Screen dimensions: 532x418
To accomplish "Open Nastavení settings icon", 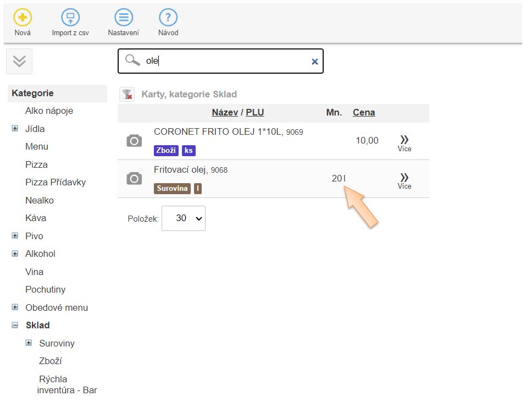I will [123, 18].
